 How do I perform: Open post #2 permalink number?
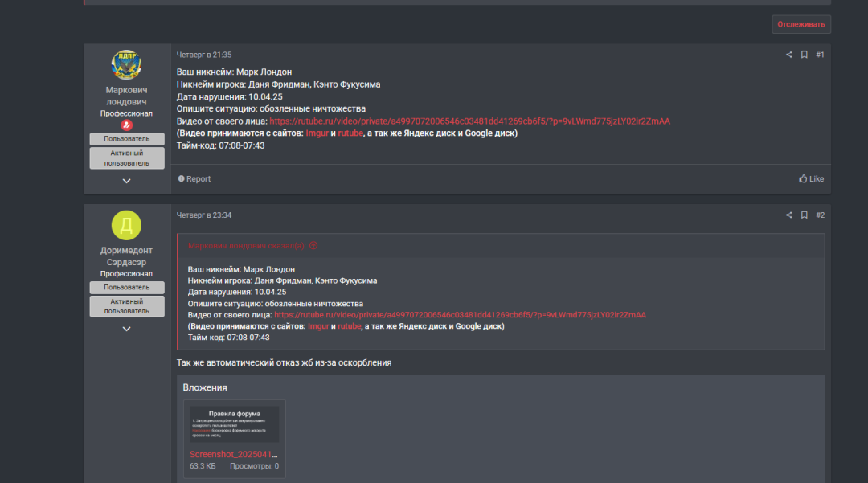[x=820, y=215]
